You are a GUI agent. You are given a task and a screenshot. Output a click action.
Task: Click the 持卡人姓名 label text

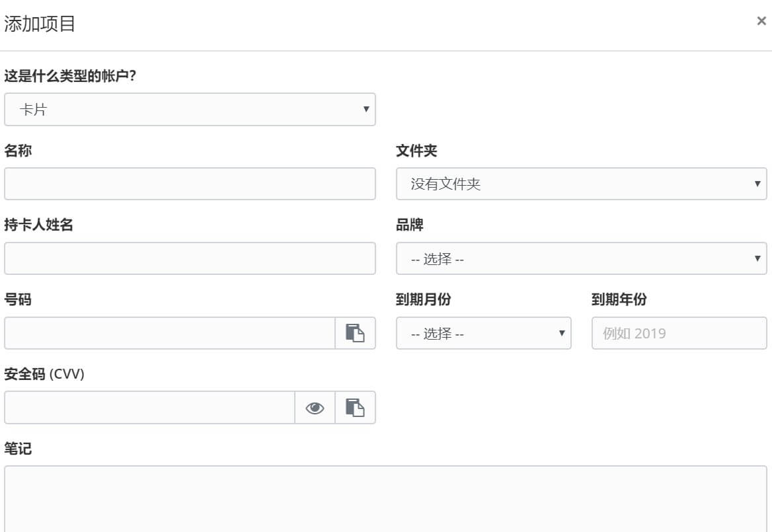[38, 225]
